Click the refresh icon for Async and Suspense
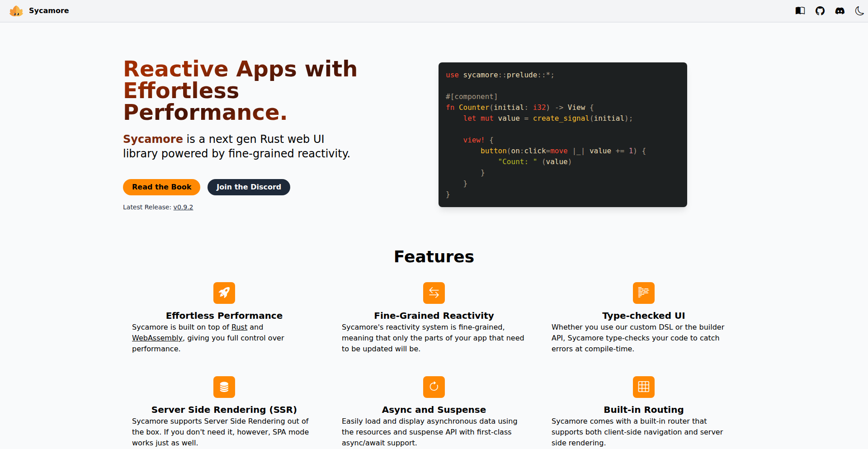Viewport: 868px width, 449px height. (434, 387)
